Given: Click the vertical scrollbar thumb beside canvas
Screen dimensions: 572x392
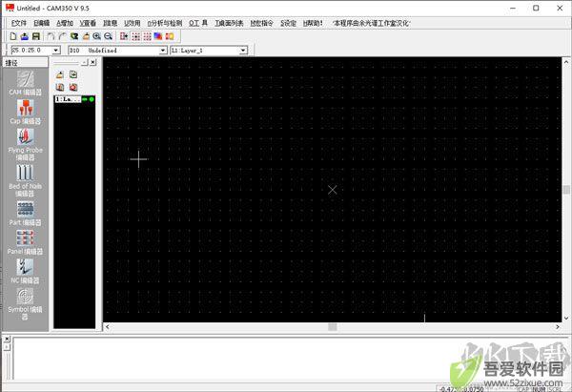Looking at the screenshot, I should [x=566, y=190].
